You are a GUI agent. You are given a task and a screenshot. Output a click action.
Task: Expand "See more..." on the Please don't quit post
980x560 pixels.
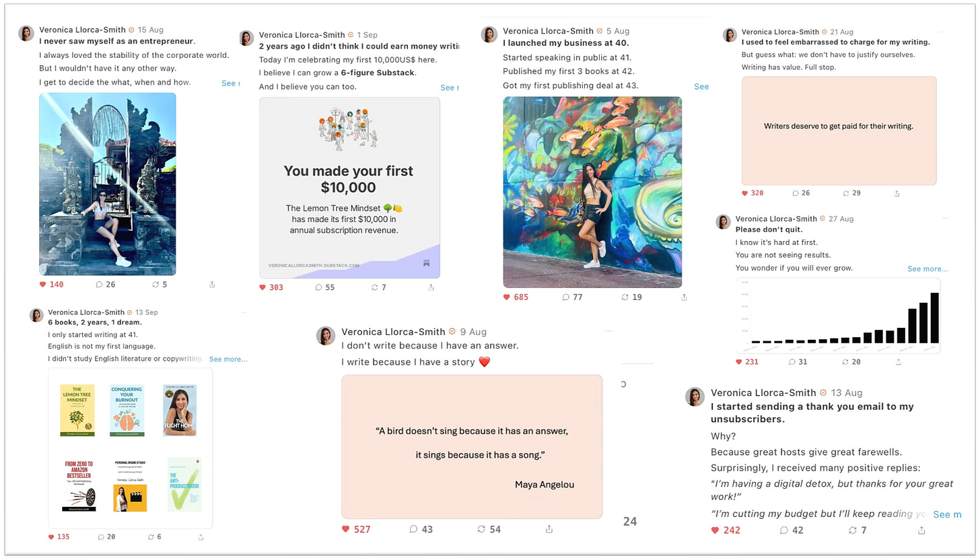[x=928, y=269]
